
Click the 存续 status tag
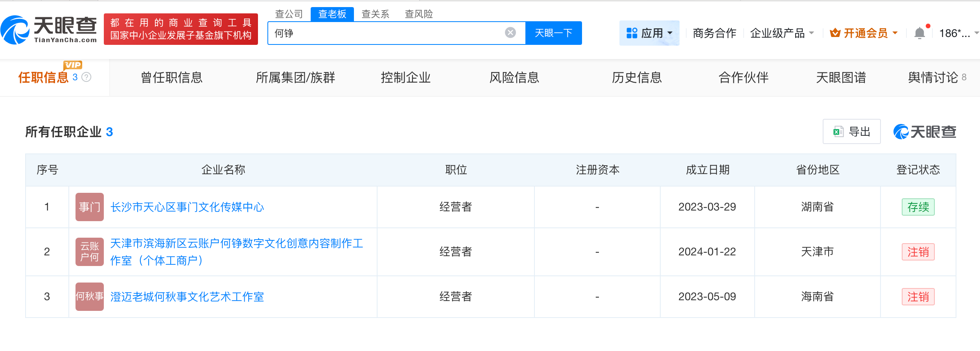click(918, 207)
